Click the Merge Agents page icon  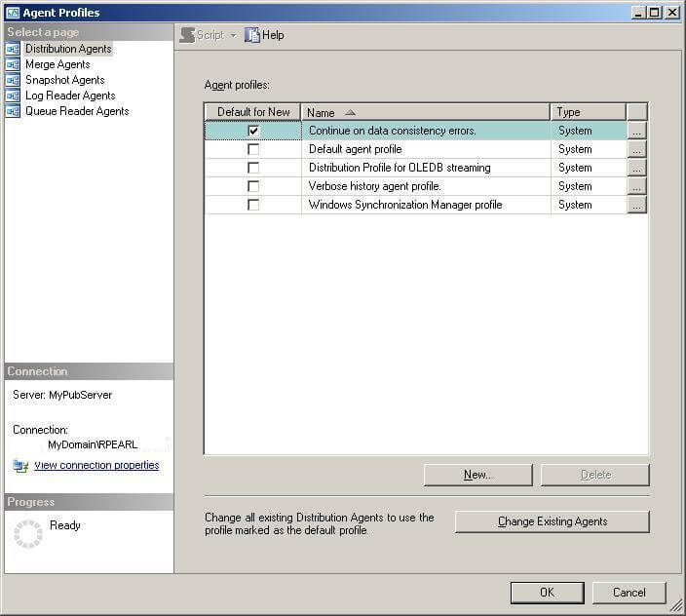(x=13, y=64)
